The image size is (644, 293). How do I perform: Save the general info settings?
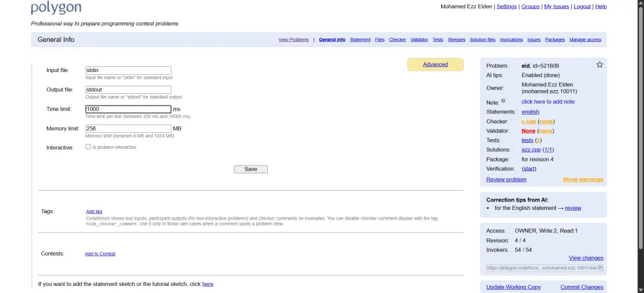click(x=251, y=169)
